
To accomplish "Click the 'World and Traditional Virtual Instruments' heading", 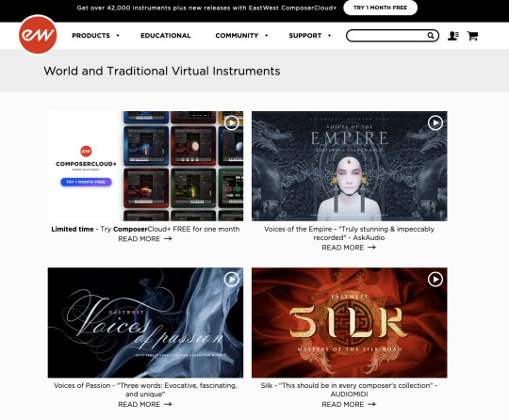I will click(162, 71).
